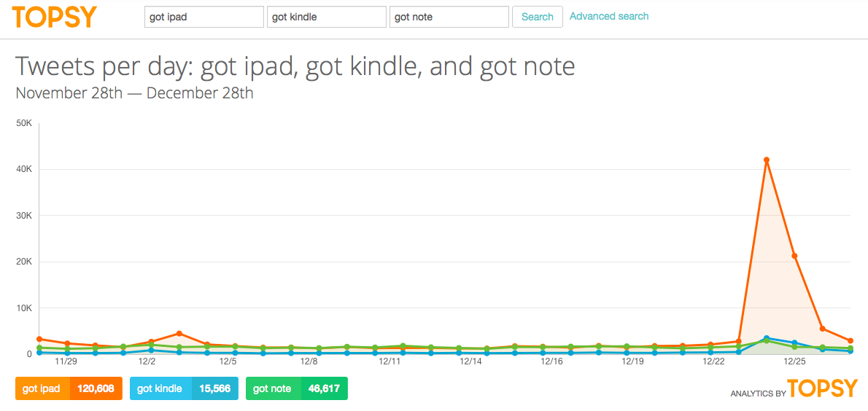Click the orange peak point above 40K
This screenshot has height=411, width=868.
click(767, 160)
